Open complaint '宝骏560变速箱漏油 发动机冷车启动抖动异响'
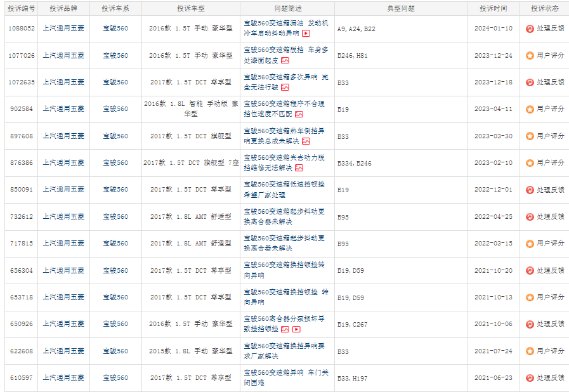Screen dimensions: 569x392 pos(286,29)
